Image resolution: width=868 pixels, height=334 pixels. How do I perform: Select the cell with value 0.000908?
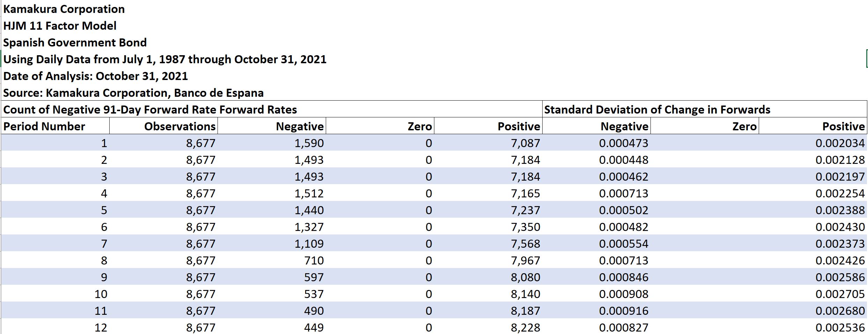tap(596, 294)
